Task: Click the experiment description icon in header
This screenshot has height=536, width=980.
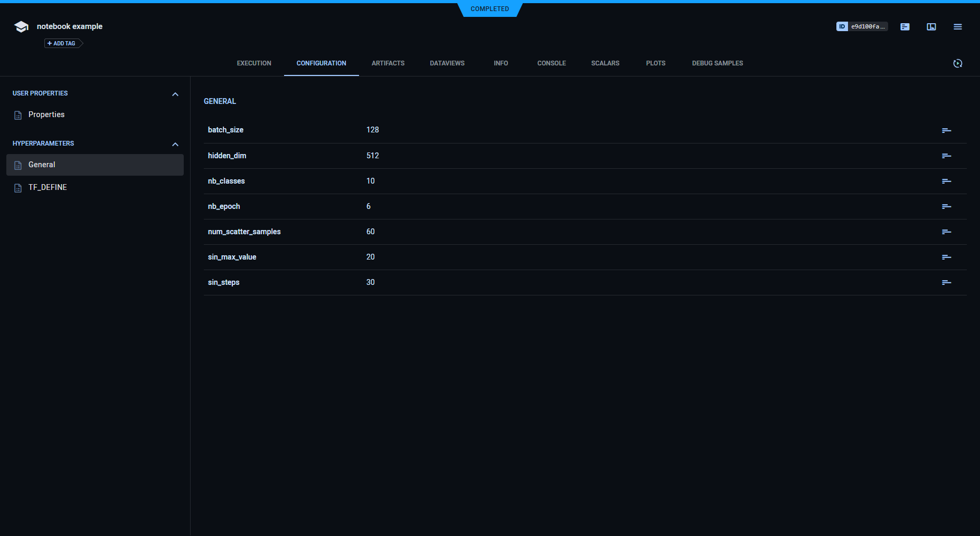Action: point(904,27)
